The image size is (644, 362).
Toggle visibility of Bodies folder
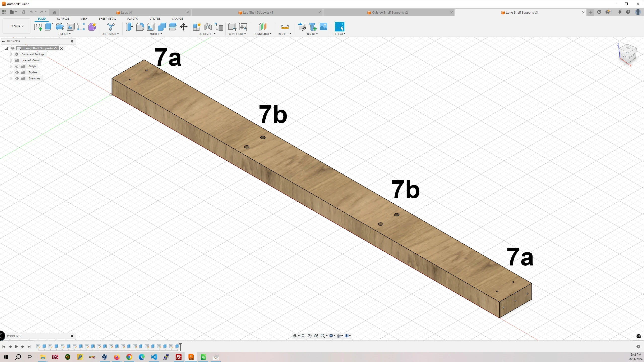[x=17, y=72]
